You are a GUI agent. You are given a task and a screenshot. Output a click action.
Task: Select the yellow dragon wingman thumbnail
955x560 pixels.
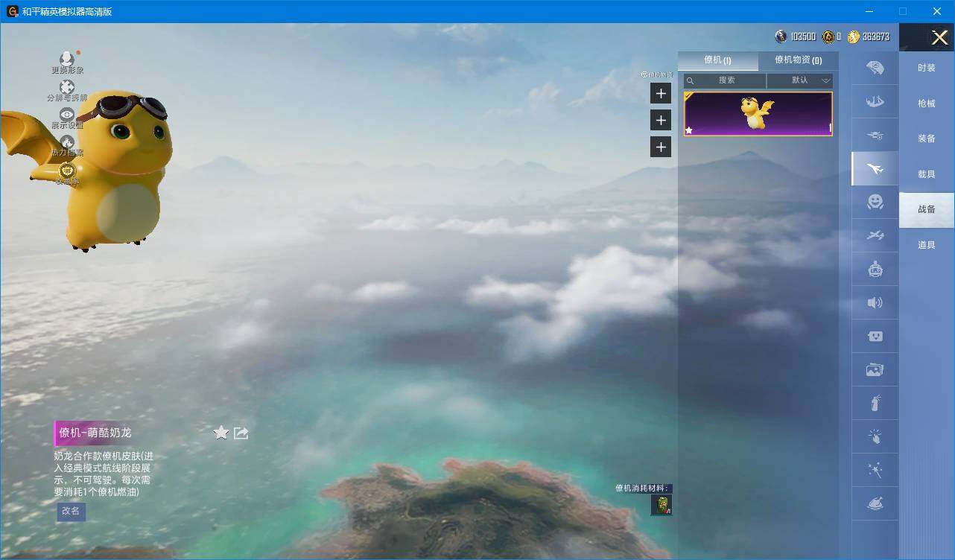pos(758,114)
